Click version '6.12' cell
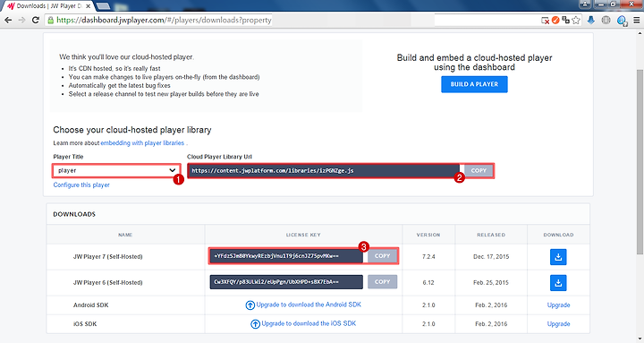 coord(428,282)
